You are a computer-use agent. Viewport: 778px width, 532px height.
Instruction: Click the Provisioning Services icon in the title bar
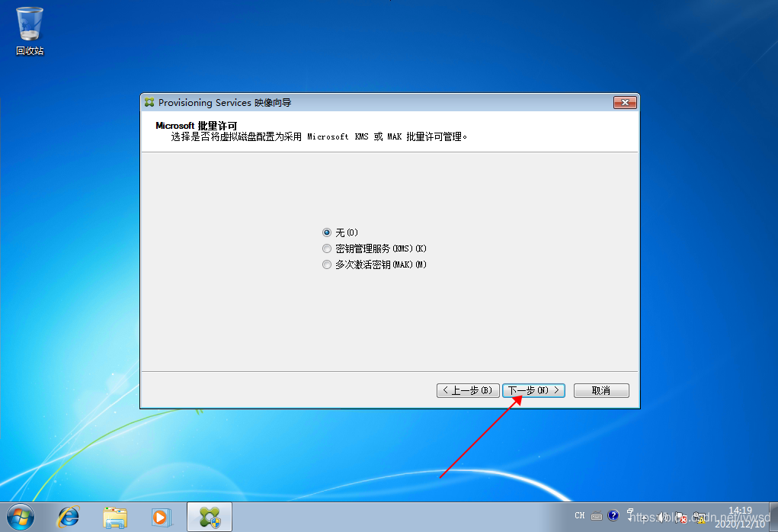[149, 102]
